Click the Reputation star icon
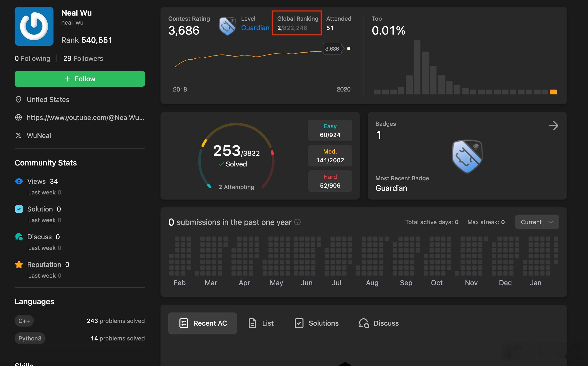Viewport: 588px width, 366px height. [x=19, y=265]
